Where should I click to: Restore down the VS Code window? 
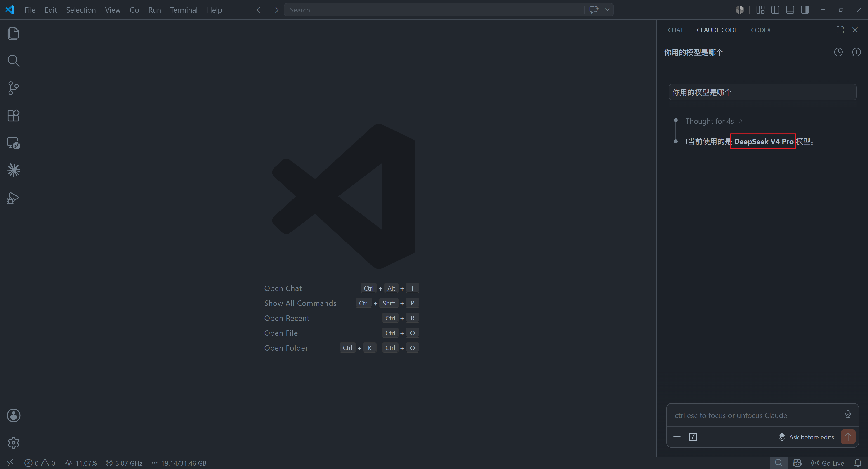(841, 10)
